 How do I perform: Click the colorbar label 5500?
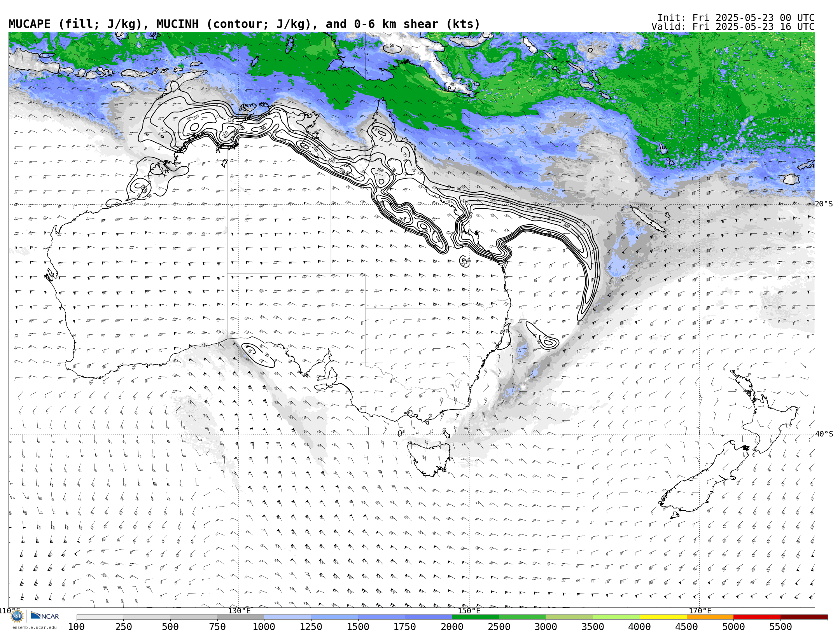tap(780, 627)
